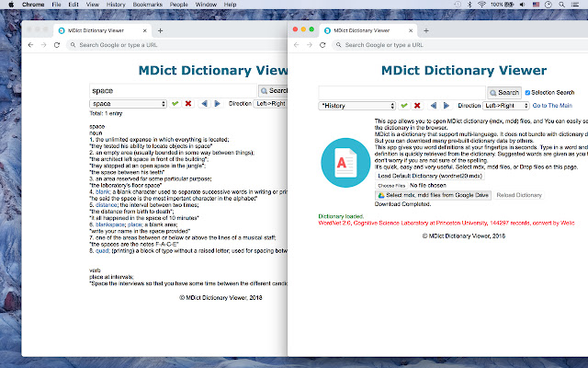The width and height of the screenshot is (588, 368).
Task: Follow 'Go to The Main' link
Action: pos(552,106)
